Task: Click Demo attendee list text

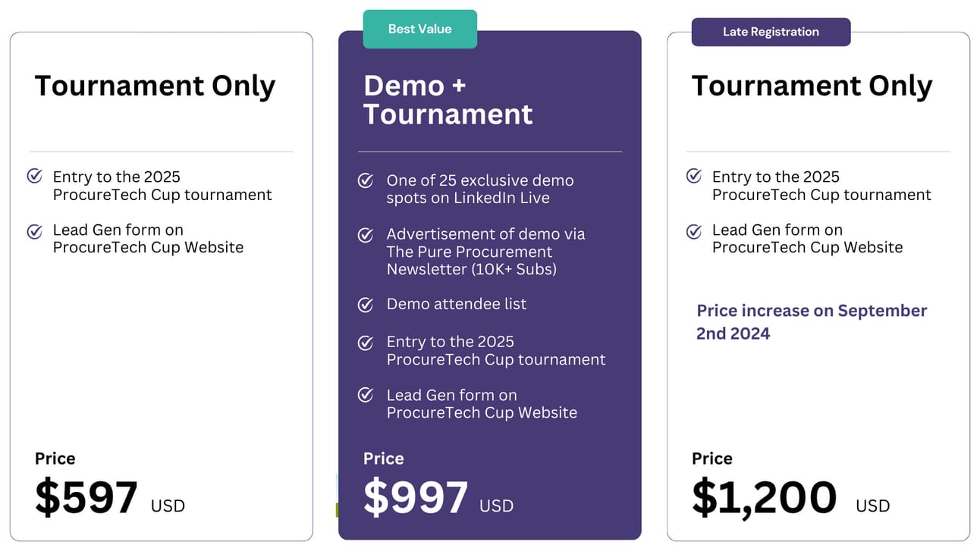Action: point(457,304)
